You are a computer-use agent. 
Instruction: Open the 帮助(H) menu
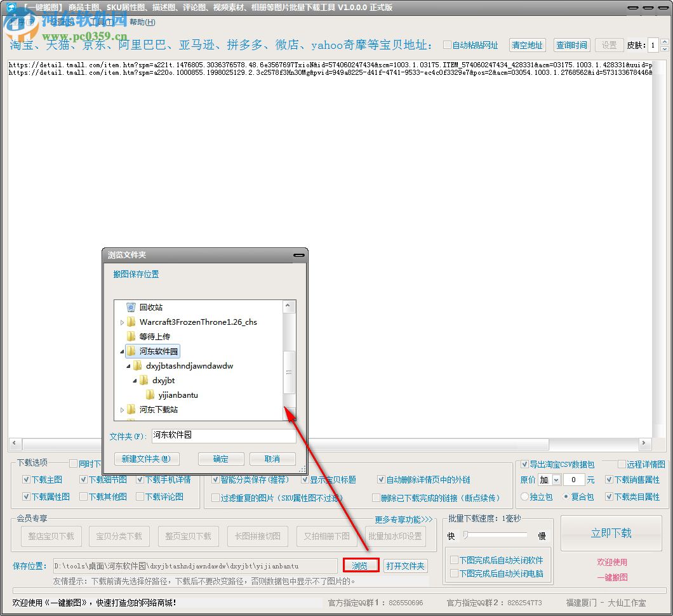[x=142, y=22]
